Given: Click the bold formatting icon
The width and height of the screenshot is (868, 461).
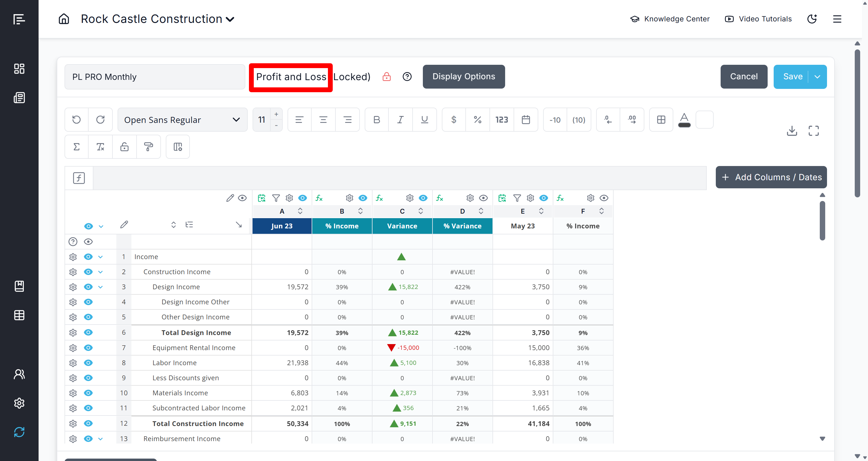Looking at the screenshot, I should (376, 120).
